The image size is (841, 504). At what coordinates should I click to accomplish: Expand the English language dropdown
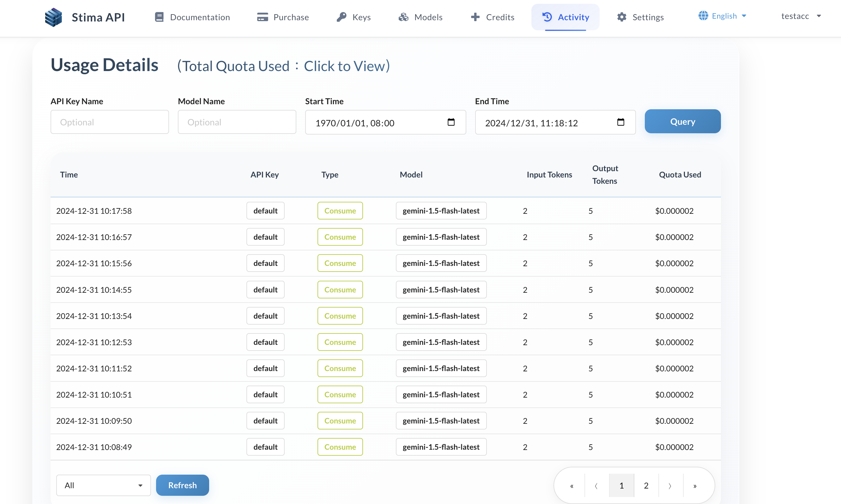[722, 16]
